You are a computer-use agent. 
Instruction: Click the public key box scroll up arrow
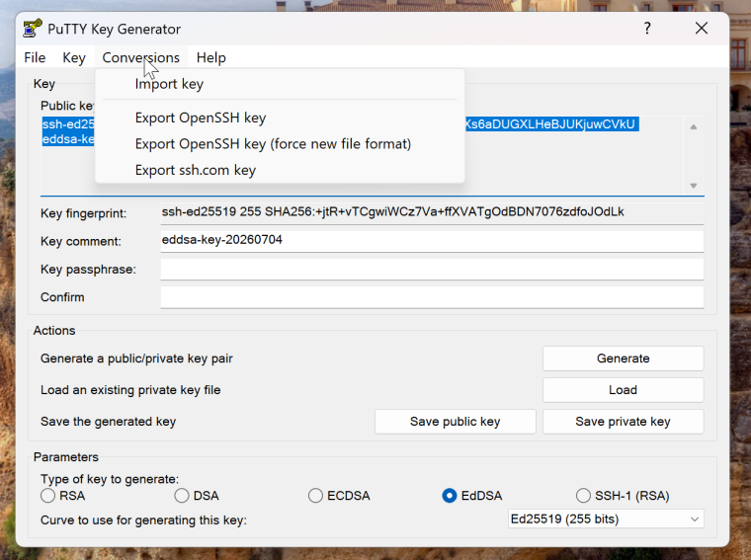click(x=693, y=126)
